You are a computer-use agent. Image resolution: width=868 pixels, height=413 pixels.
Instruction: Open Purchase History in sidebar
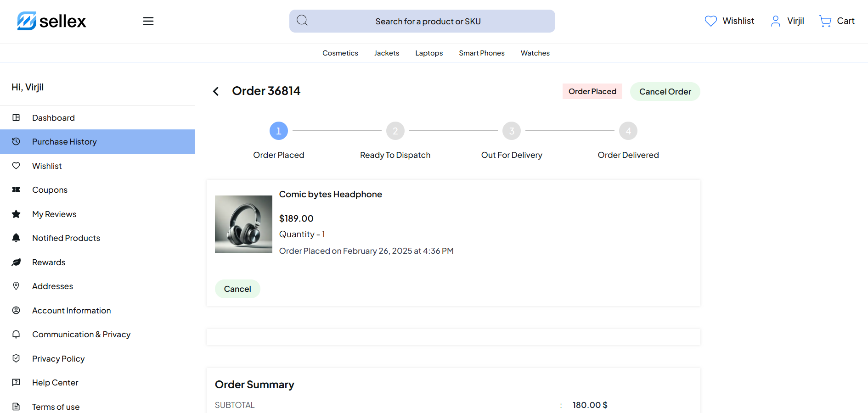(x=64, y=142)
